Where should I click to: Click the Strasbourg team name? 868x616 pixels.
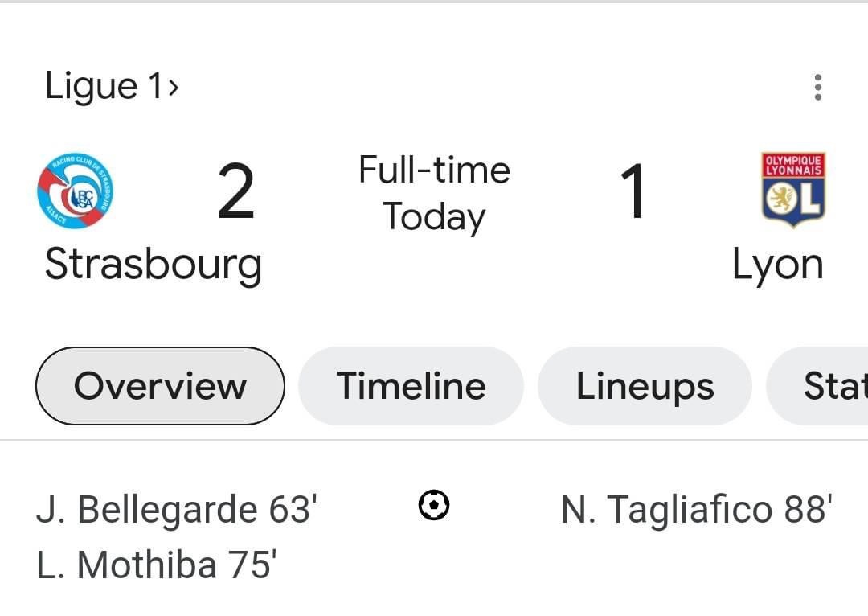[154, 265]
